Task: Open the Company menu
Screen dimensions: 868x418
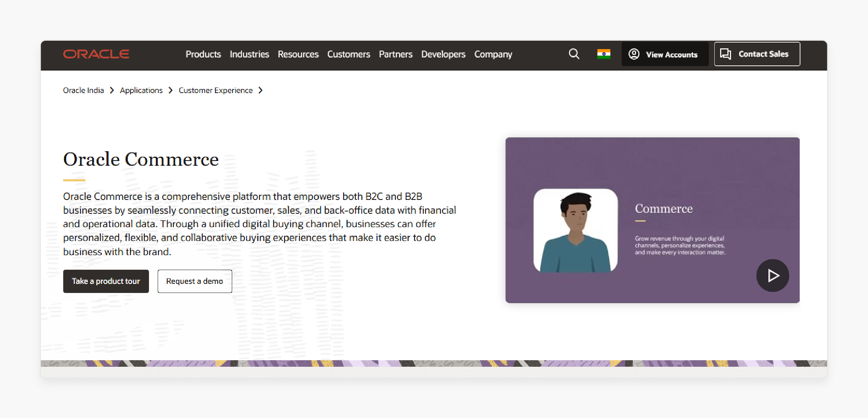Action: pos(493,54)
